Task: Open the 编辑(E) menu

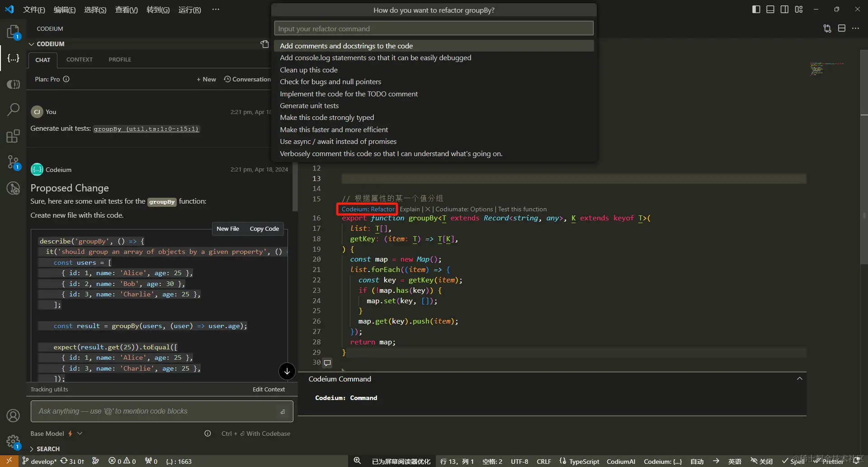Action: (65, 10)
